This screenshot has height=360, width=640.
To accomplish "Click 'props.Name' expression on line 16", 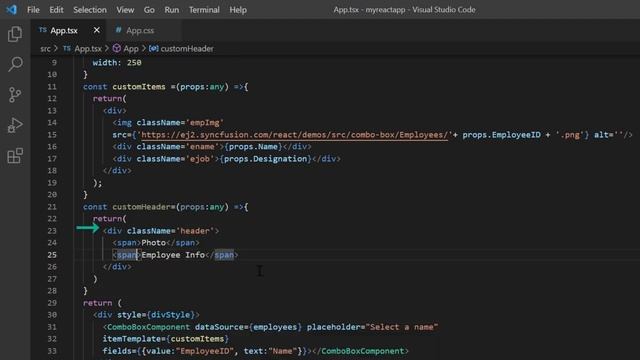I will pos(253,147).
